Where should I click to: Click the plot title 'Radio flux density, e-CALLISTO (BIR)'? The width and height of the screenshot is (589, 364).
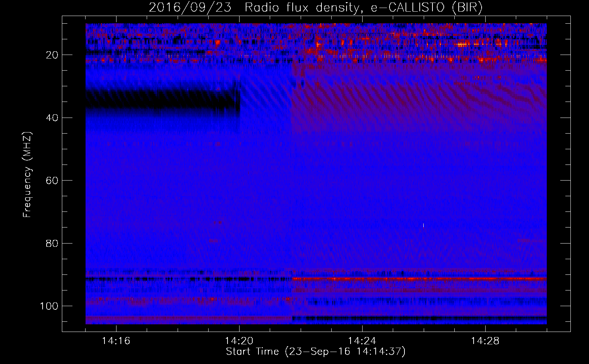[x=364, y=7]
